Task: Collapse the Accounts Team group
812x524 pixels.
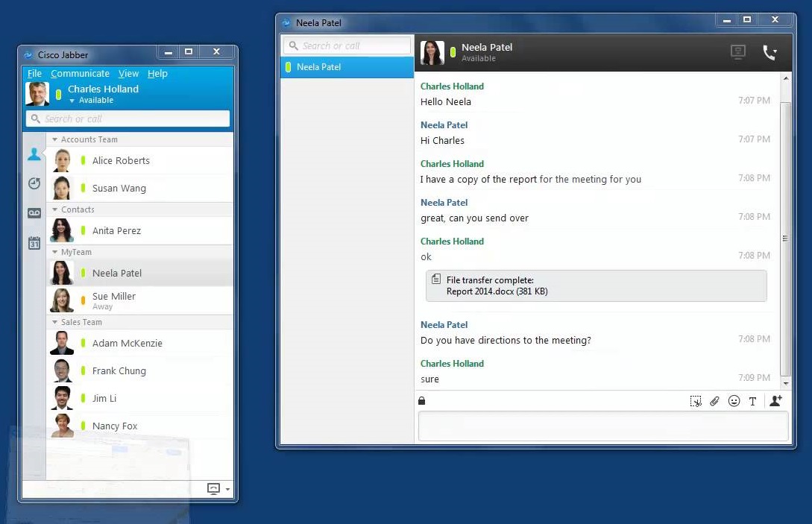Action: click(x=55, y=140)
